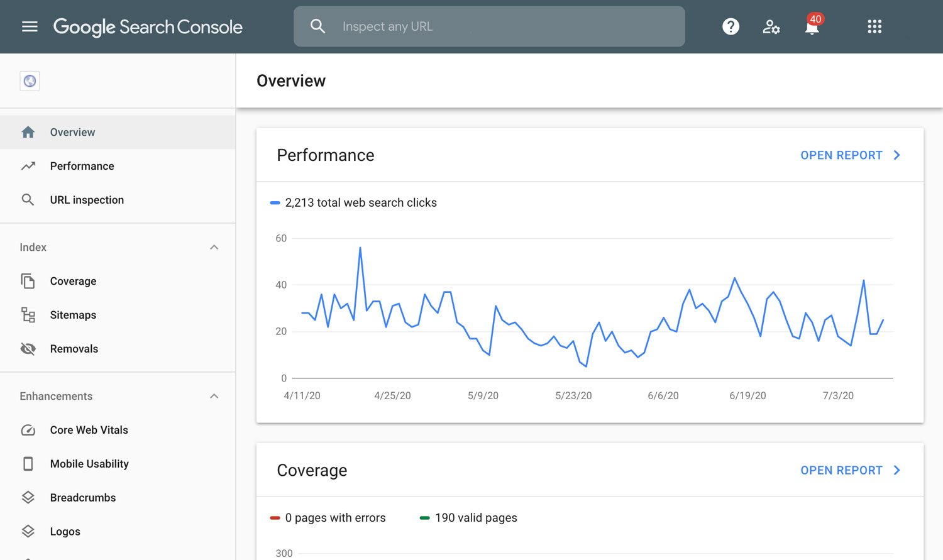Open URL inspection in sidebar

[x=118, y=200]
